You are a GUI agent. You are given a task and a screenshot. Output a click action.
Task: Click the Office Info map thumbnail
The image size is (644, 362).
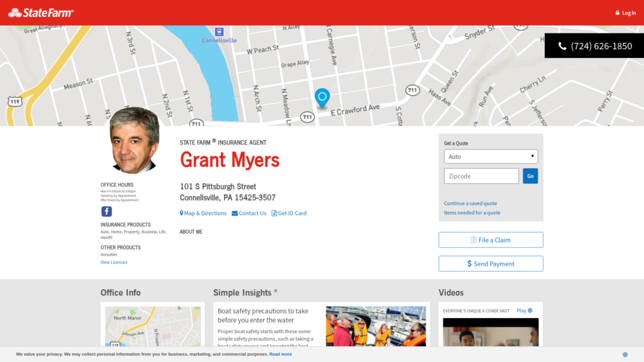(152, 326)
